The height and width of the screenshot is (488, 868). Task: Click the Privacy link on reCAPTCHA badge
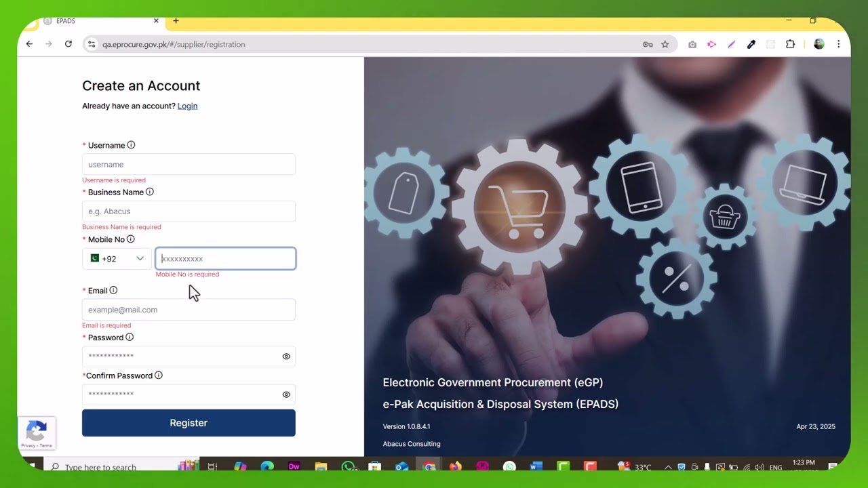pyautogui.click(x=28, y=445)
